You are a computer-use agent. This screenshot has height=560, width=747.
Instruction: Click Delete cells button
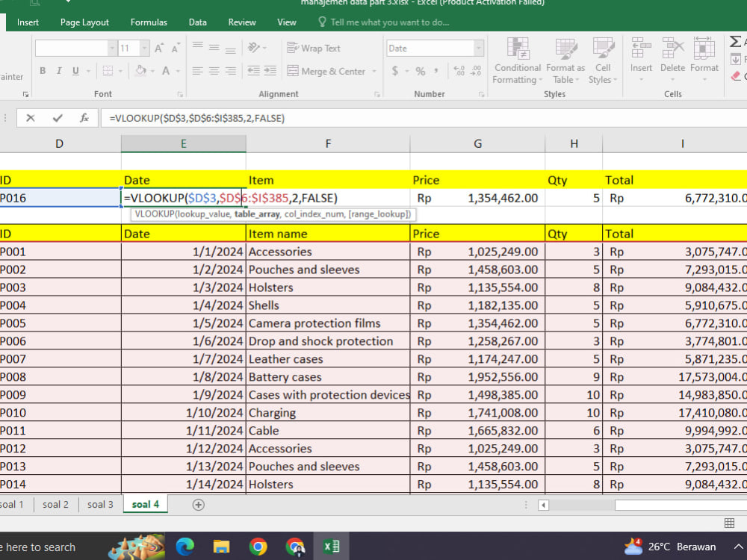[673, 60]
